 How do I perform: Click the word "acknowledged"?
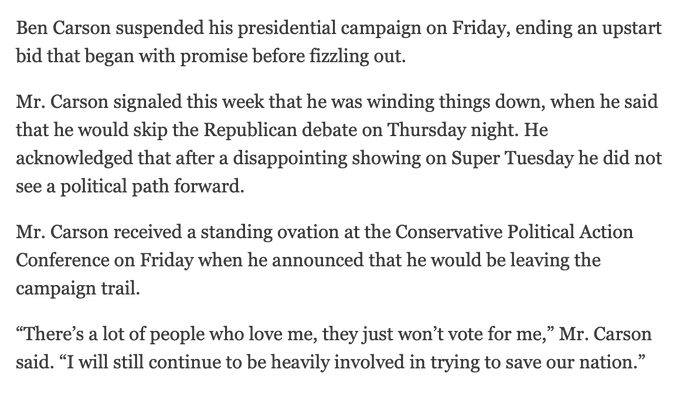[x=75, y=159]
